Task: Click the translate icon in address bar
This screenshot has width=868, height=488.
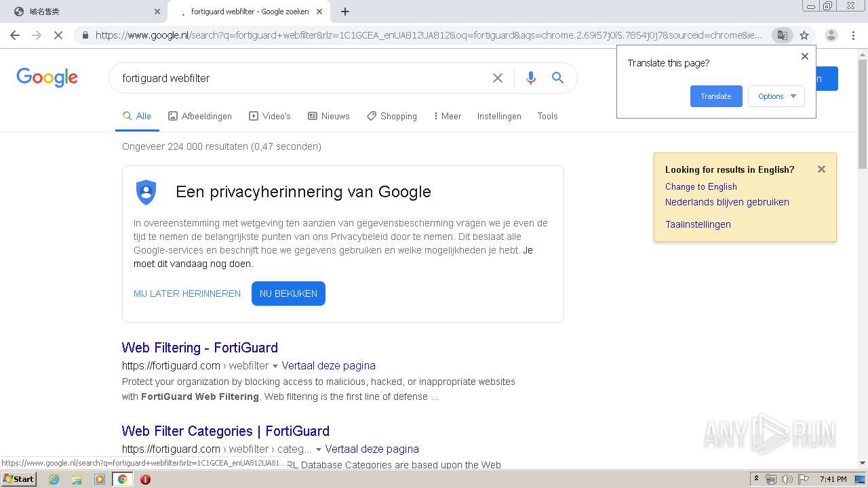Action: (782, 35)
